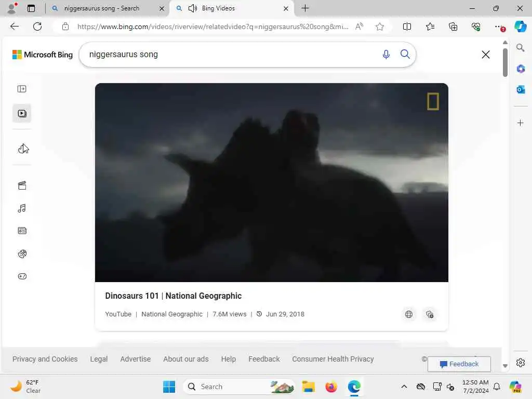The height and width of the screenshot is (399, 532).
Task: Launch Firefox from the taskbar
Action: coord(331,387)
